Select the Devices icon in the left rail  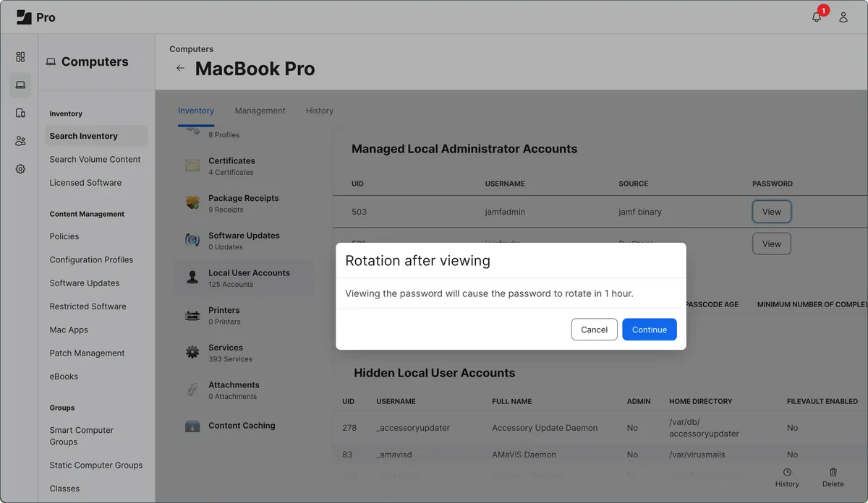click(x=20, y=85)
